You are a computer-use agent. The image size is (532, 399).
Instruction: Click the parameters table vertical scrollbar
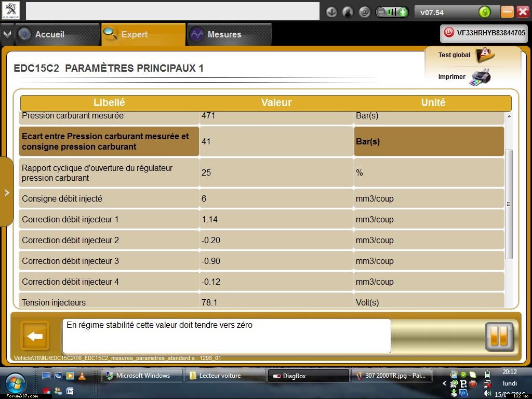click(509, 204)
